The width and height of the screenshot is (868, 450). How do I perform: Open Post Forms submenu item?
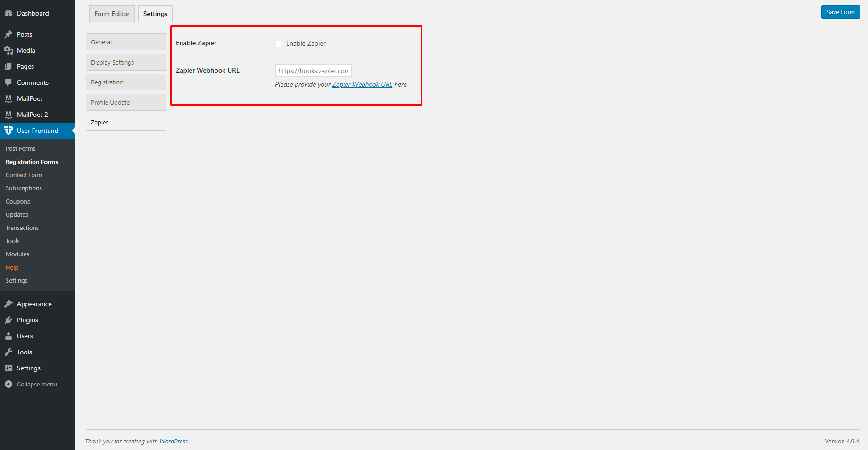click(20, 148)
